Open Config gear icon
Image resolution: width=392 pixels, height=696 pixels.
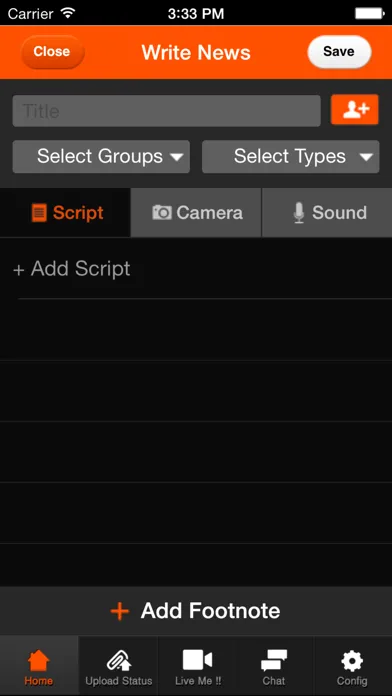pos(352,661)
